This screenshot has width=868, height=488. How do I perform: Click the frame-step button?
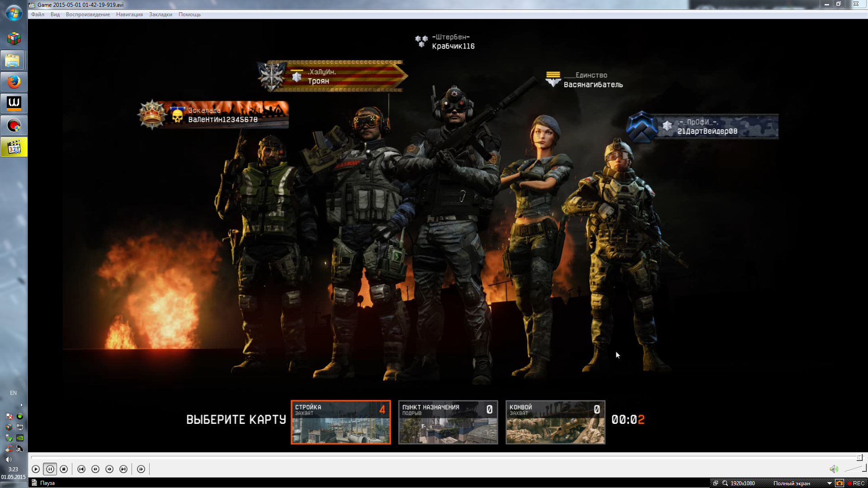[x=141, y=469]
